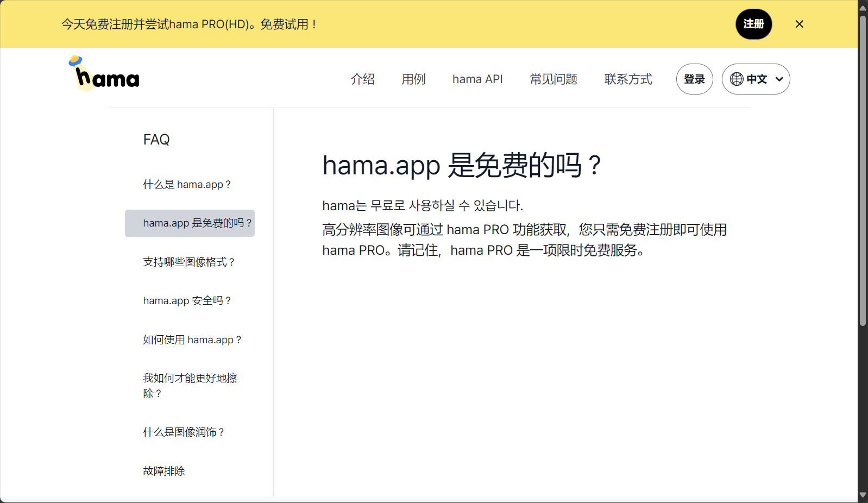Select FAQ item 故障排除

164,471
